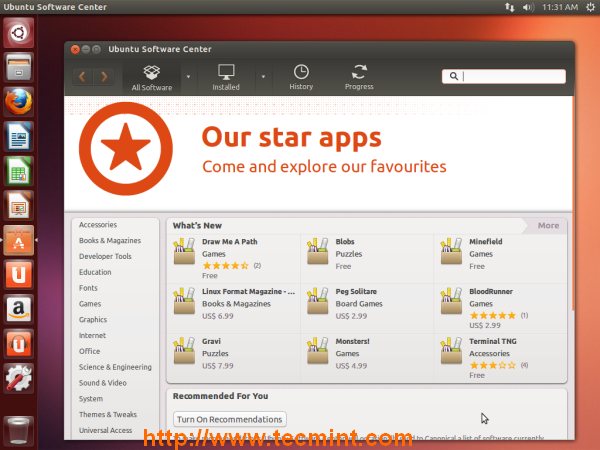Click the Our star apps banner
This screenshot has width=600, height=450.
318,154
